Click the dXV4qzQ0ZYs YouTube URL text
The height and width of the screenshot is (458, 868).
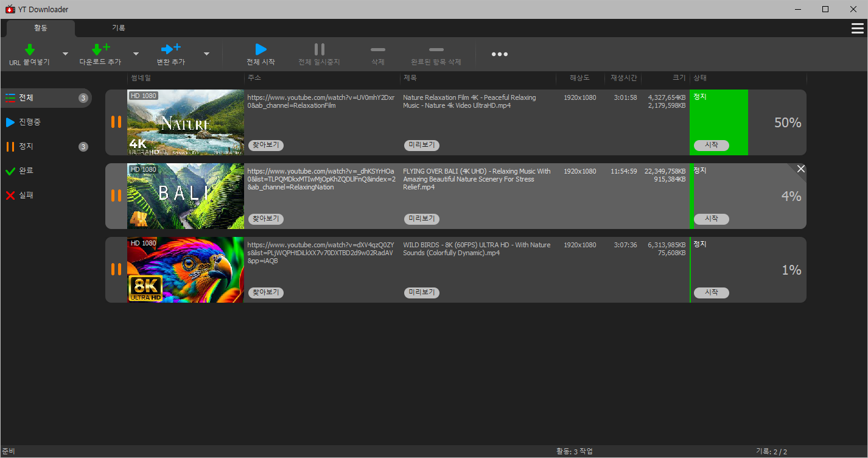point(321,253)
